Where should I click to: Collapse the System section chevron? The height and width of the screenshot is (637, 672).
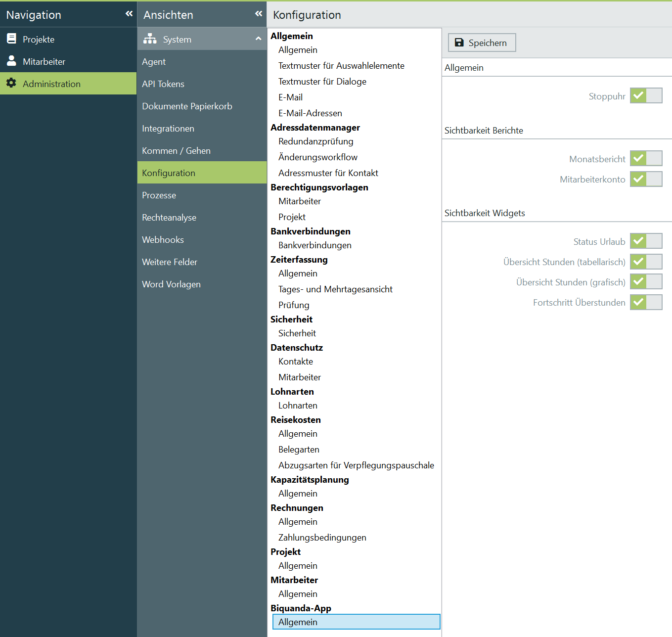[x=258, y=39]
